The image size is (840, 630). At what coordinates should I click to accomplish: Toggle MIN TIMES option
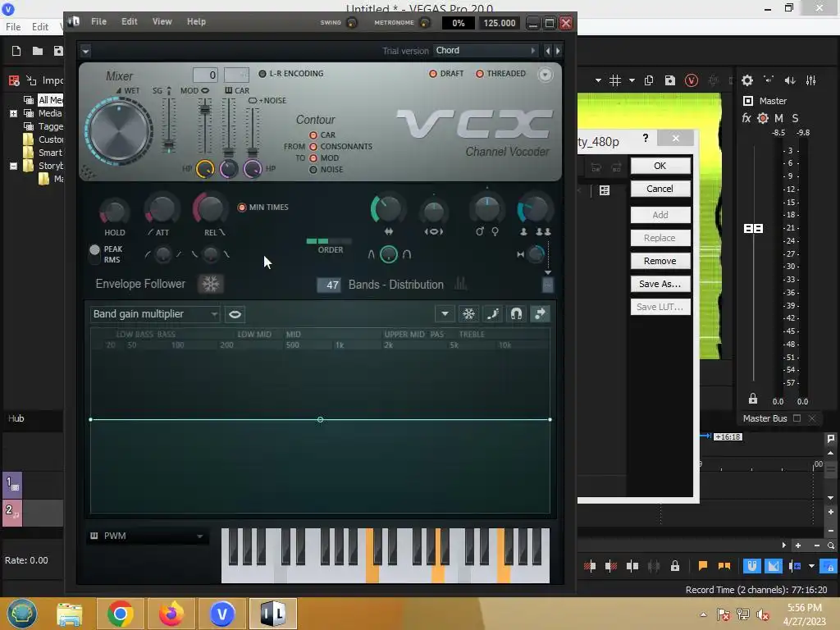click(263, 208)
